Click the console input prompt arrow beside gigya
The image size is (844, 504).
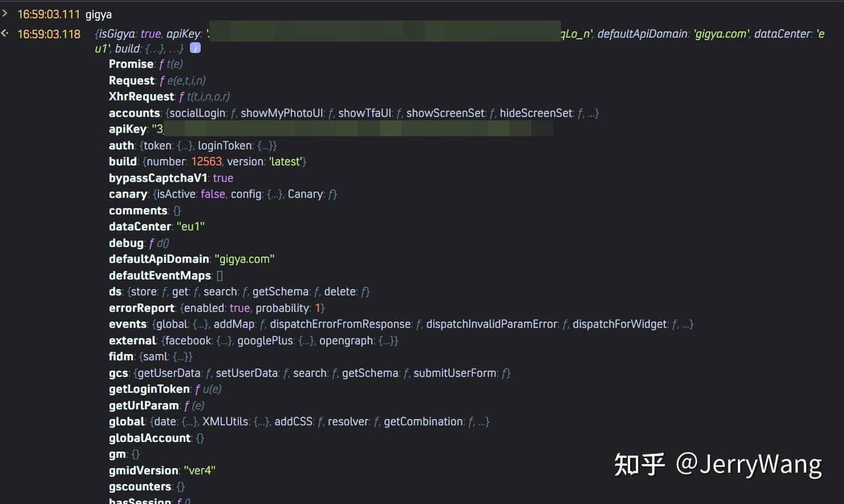tap(5, 13)
